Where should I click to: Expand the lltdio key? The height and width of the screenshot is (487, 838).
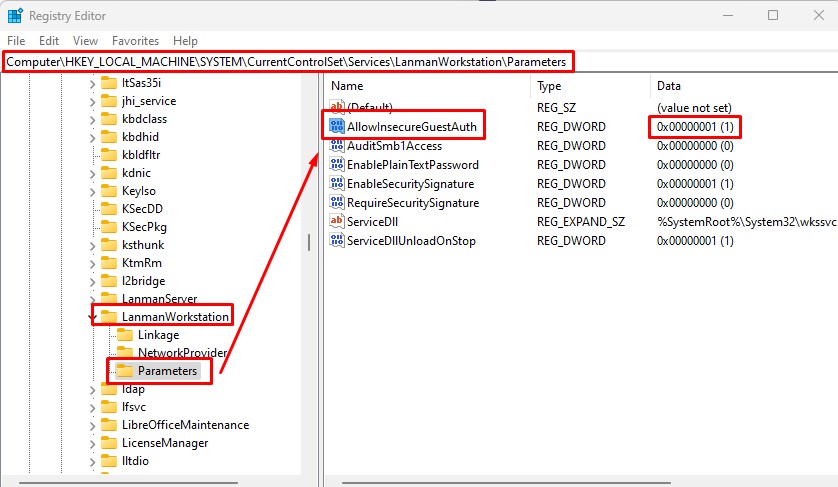coord(92,462)
